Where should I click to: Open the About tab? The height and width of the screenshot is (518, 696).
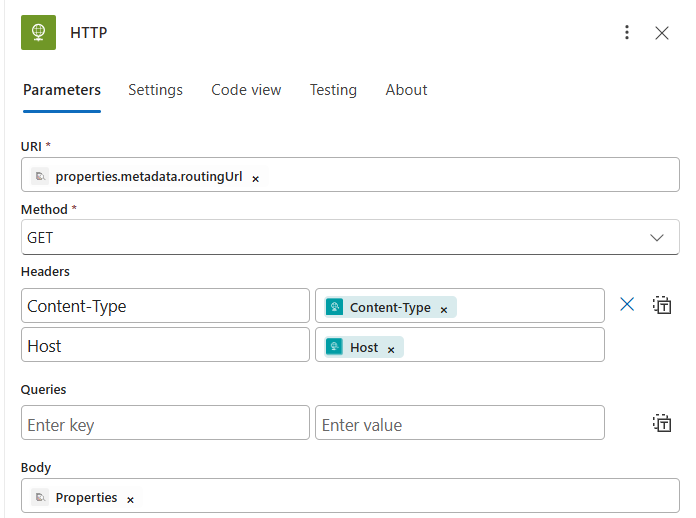406,90
